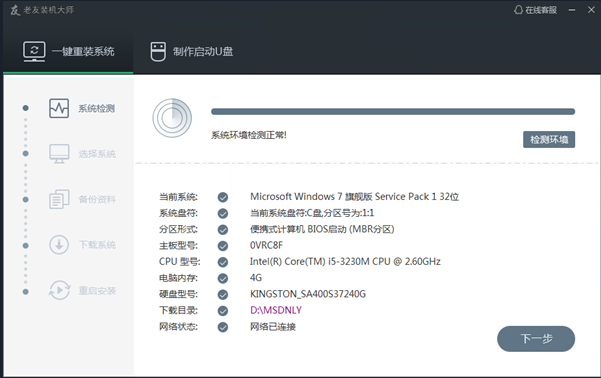Go to the 系统检测 step label
601x378 pixels.
click(x=97, y=108)
